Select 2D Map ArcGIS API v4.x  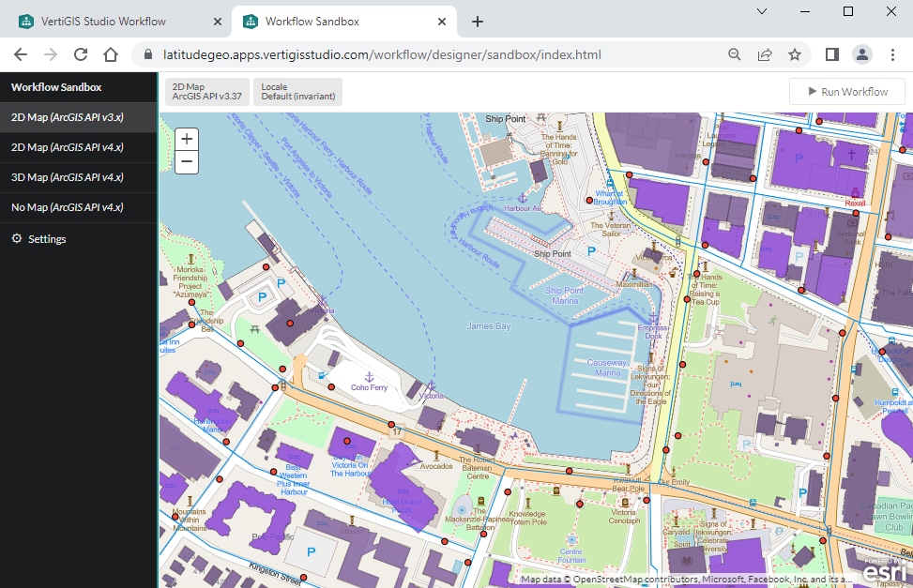tap(67, 147)
